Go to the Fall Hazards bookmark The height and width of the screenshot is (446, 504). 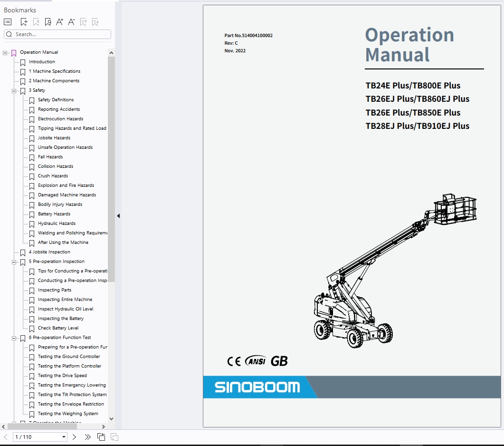(x=50, y=157)
